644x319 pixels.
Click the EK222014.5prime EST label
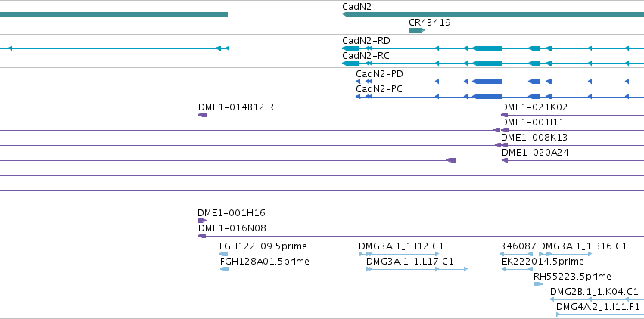tap(543, 262)
